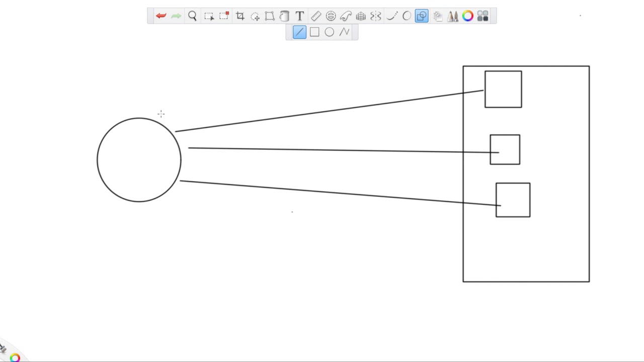Toggle the Symmetry tool
Viewport: 644px width, 362px height.
pyautogui.click(x=376, y=16)
